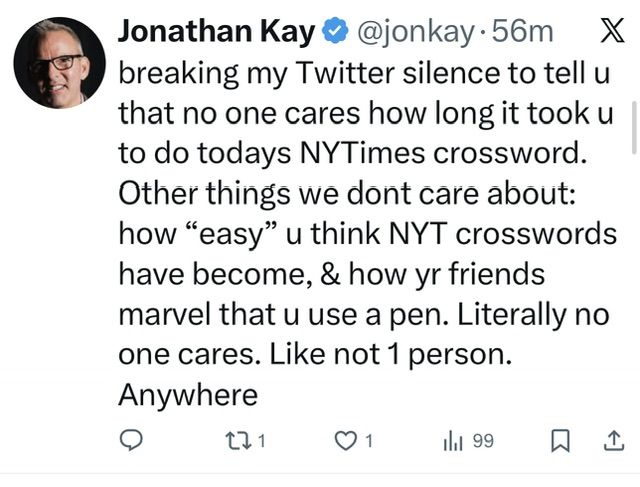Click the like count next to heart
This screenshot has width=640, height=487.
click(x=368, y=441)
